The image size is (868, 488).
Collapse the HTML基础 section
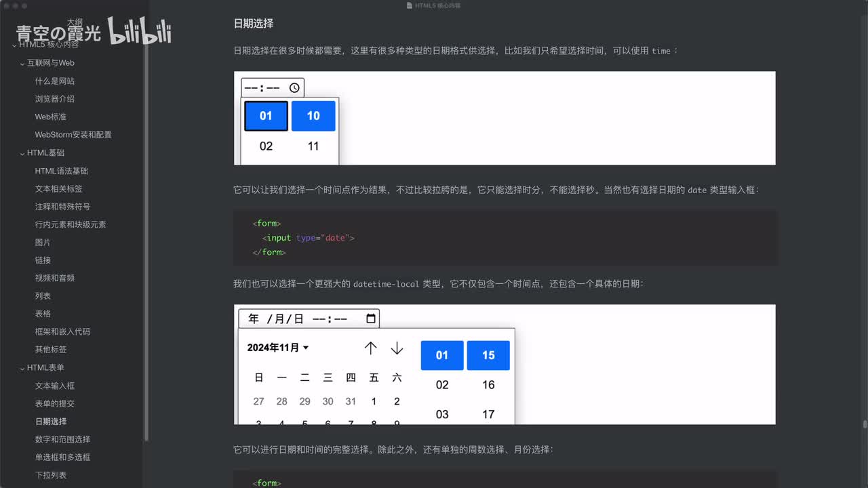tap(22, 153)
